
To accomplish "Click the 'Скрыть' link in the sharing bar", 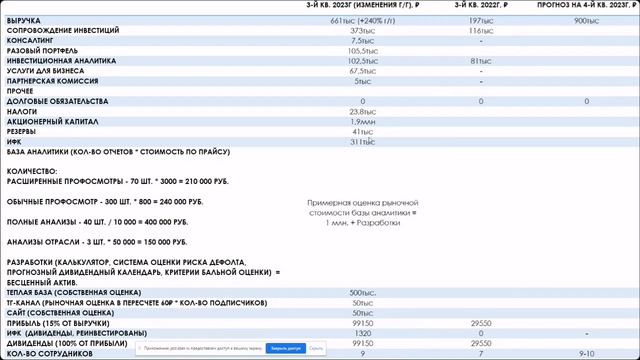I will pyautogui.click(x=316, y=348).
